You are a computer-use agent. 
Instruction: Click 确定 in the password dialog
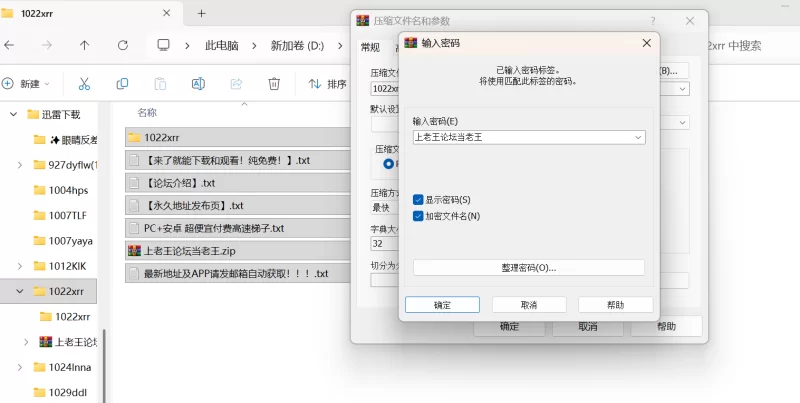coord(442,305)
